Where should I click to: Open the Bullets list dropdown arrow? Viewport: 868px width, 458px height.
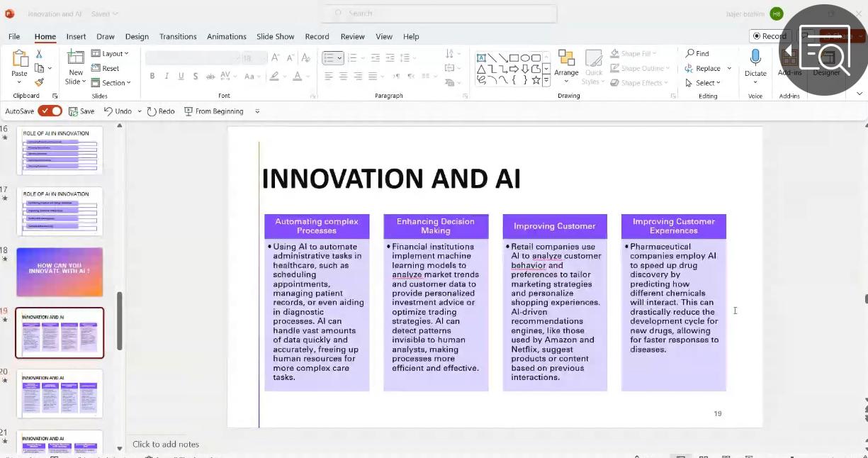[340, 58]
